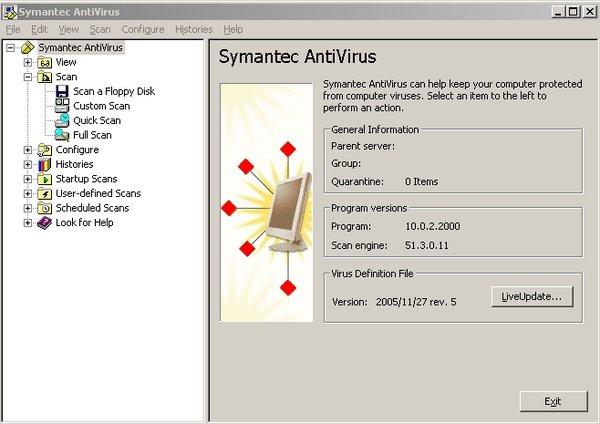Select the View tree label
The height and width of the screenshot is (424, 600).
(x=66, y=62)
